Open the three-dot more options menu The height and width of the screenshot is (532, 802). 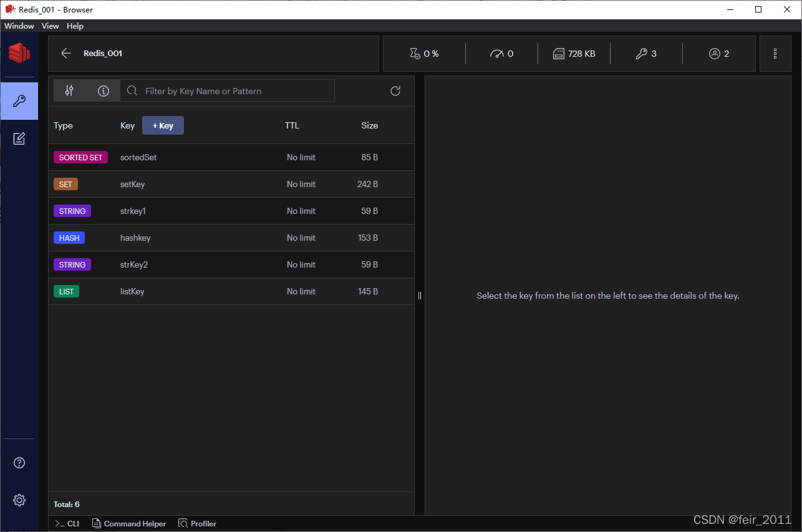click(x=775, y=54)
